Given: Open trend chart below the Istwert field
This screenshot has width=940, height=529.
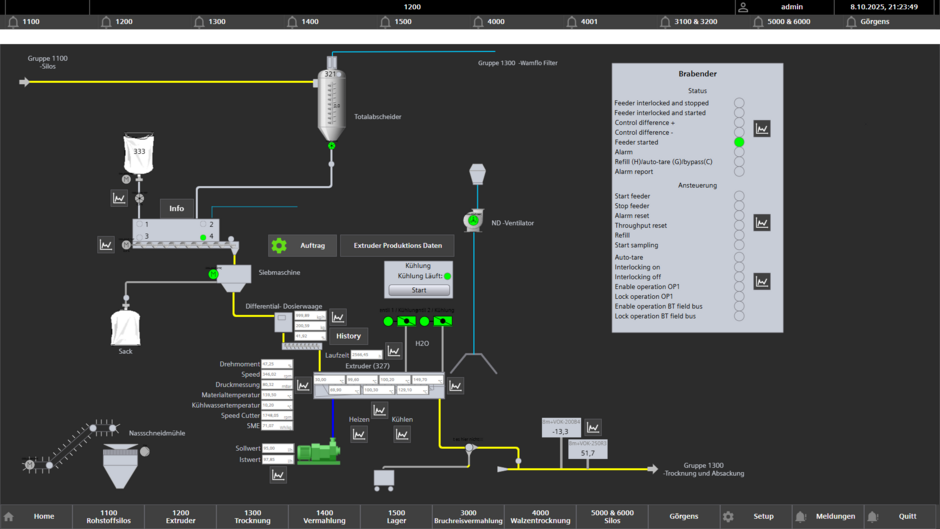Looking at the screenshot, I should (278, 475).
